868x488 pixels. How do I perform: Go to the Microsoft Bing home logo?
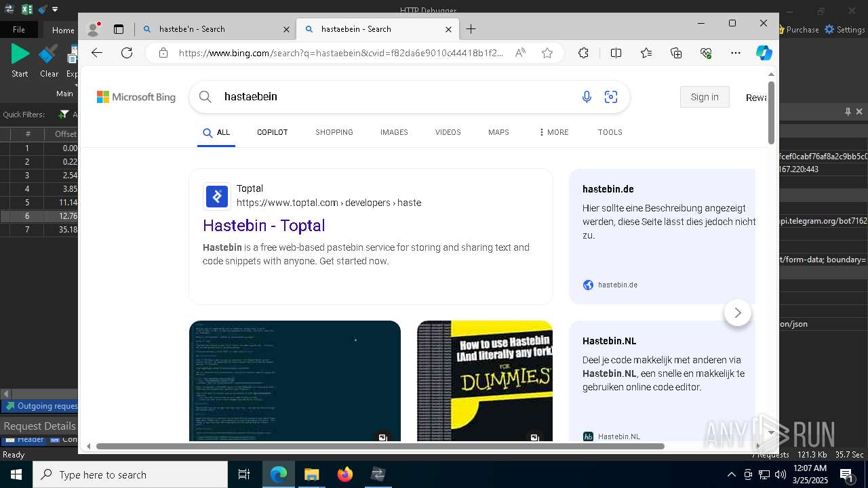tap(136, 97)
